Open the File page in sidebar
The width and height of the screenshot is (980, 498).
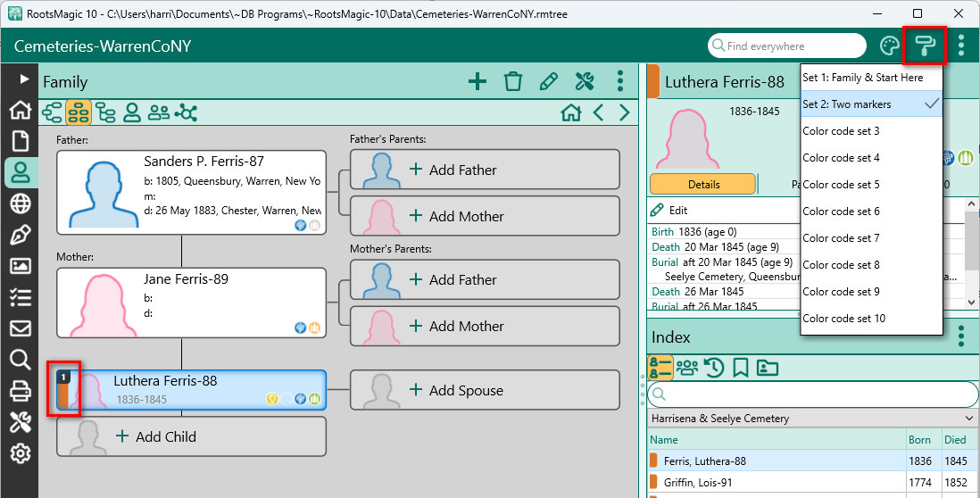coord(20,141)
